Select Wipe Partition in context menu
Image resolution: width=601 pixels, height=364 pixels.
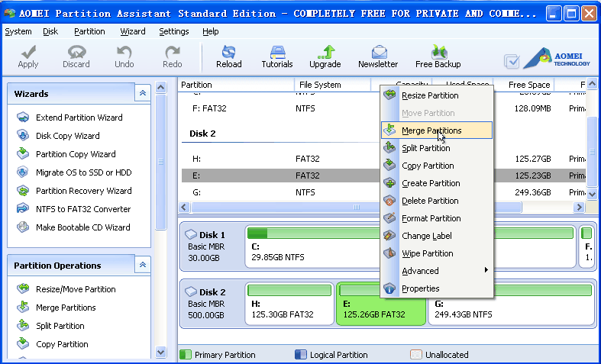[x=437, y=253]
